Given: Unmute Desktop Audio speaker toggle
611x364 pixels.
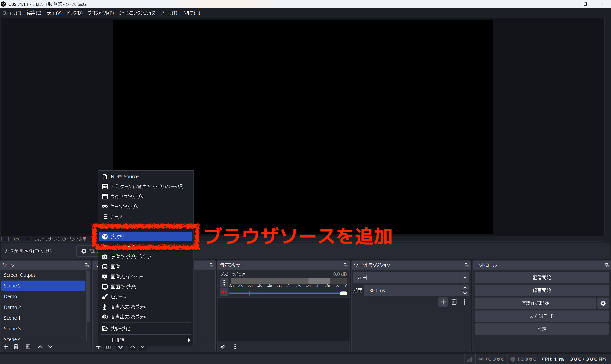Looking at the screenshot, I should (x=224, y=292).
